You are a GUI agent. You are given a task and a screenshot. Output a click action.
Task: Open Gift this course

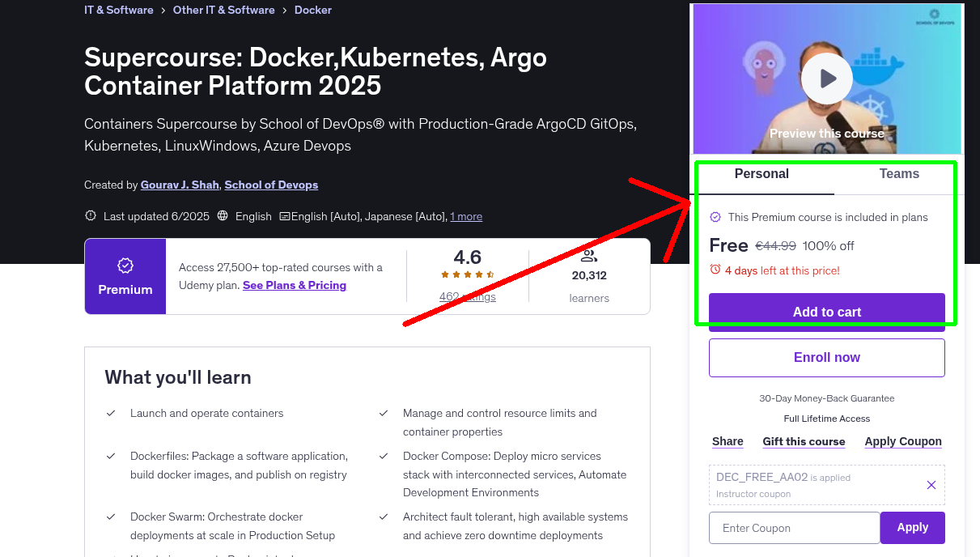coord(804,441)
